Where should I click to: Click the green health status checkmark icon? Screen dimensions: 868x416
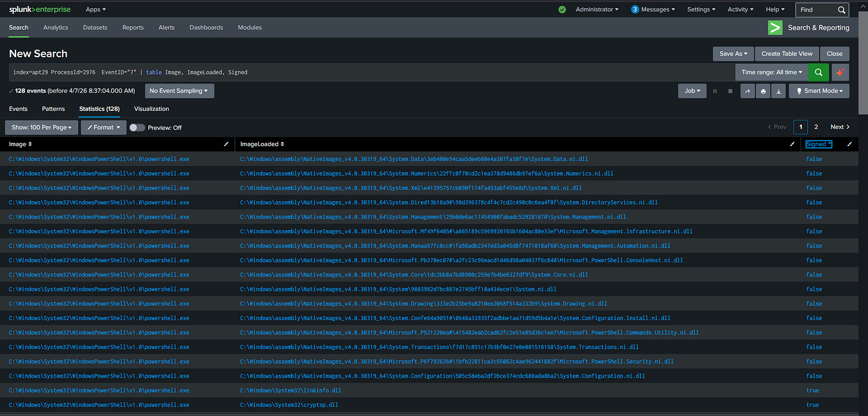pos(562,10)
